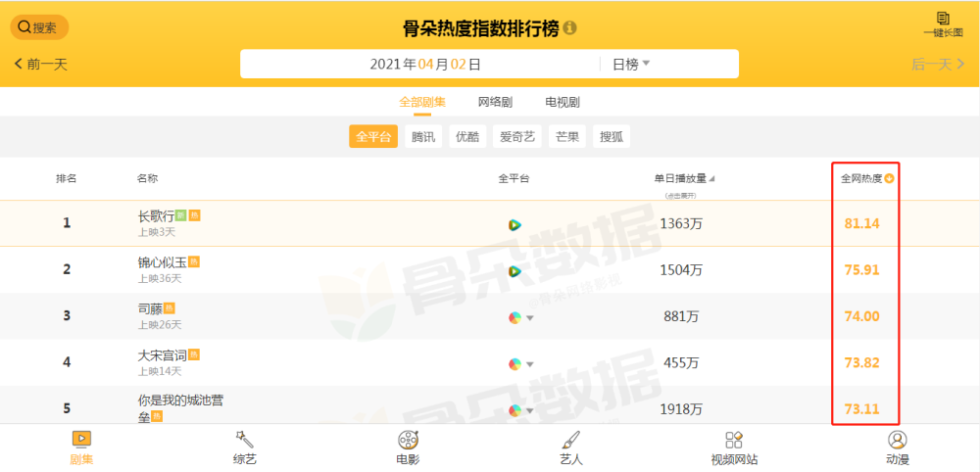This screenshot has width=980, height=472.
Task: Click 上映3天 under 长歌行
Action: tap(157, 232)
